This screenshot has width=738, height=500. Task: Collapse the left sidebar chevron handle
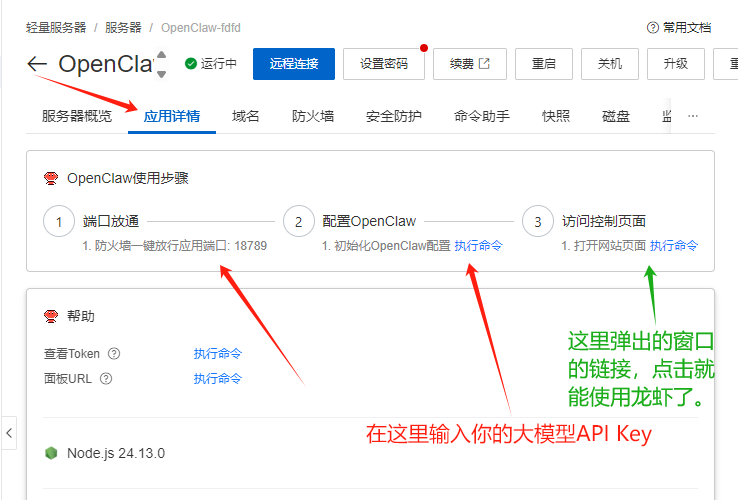[x=9, y=433]
